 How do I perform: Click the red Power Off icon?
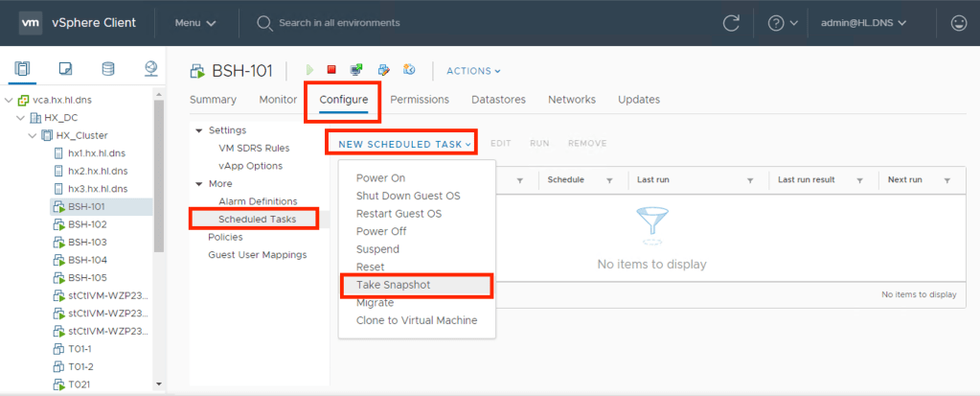click(x=331, y=70)
